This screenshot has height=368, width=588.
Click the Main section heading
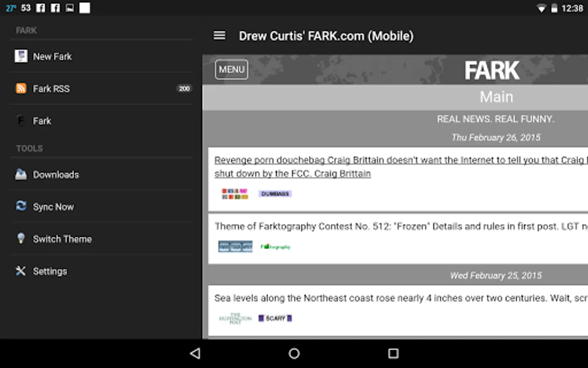click(496, 97)
